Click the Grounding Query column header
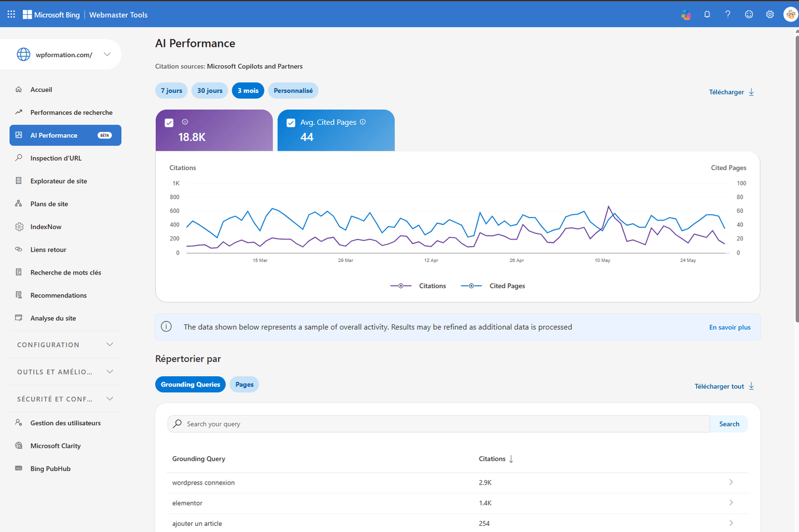Screen dimensions: 799x532 point(199,459)
